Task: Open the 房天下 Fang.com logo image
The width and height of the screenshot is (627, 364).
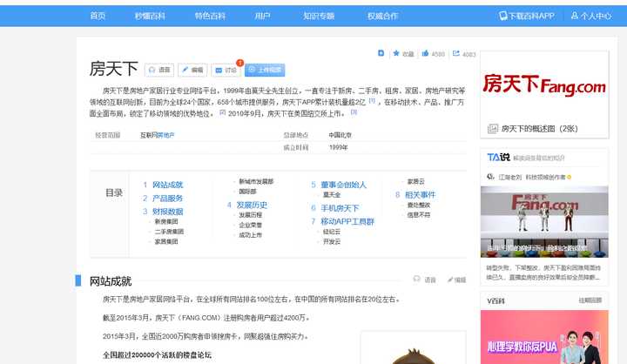Action: tap(544, 85)
